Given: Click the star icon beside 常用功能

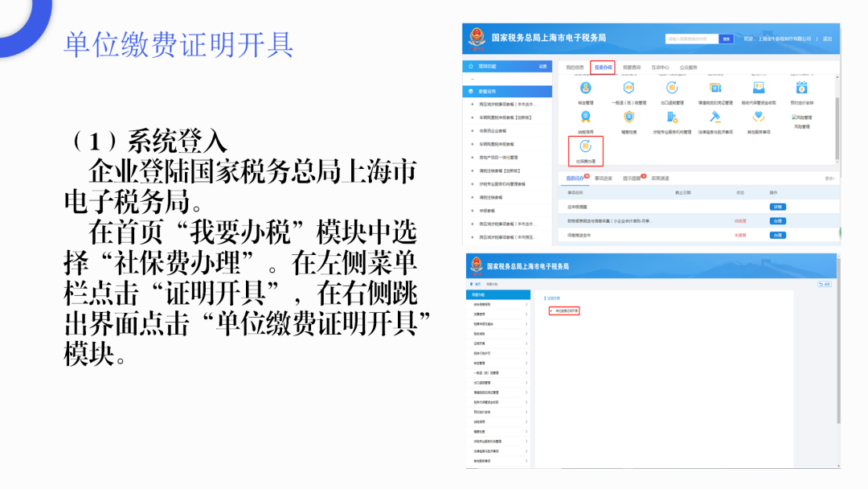Looking at the screenshot, I should (x=470, y=67).
